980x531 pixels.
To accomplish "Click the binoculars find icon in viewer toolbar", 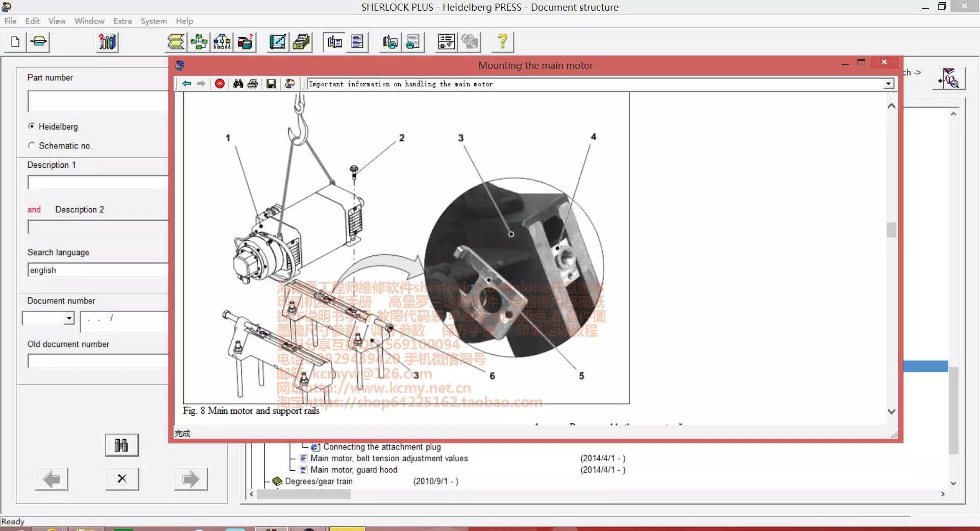I will click(x=238, y=84).
